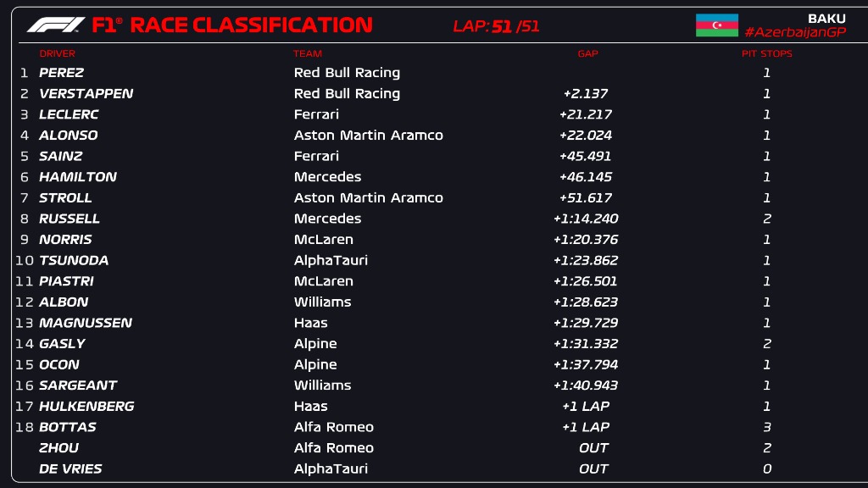Viewport: 868px width, 488px height.
Task: Click TSUNODA's AlphaTauri team label
Action: point(331,260)
